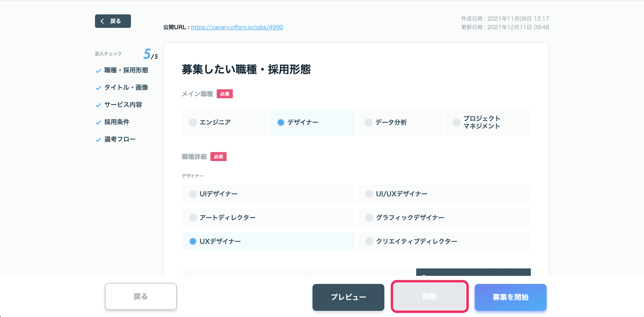Screen dimensions: 644x317
Task: Click the 5/5 completion counter
Action: click(x=150, y=54)
